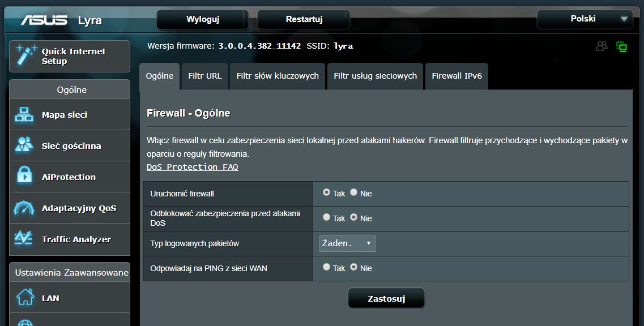Open the Traffic Analyzer sidebar entry
This screenshot has height=326, width=644.
(x=70, y=239)
